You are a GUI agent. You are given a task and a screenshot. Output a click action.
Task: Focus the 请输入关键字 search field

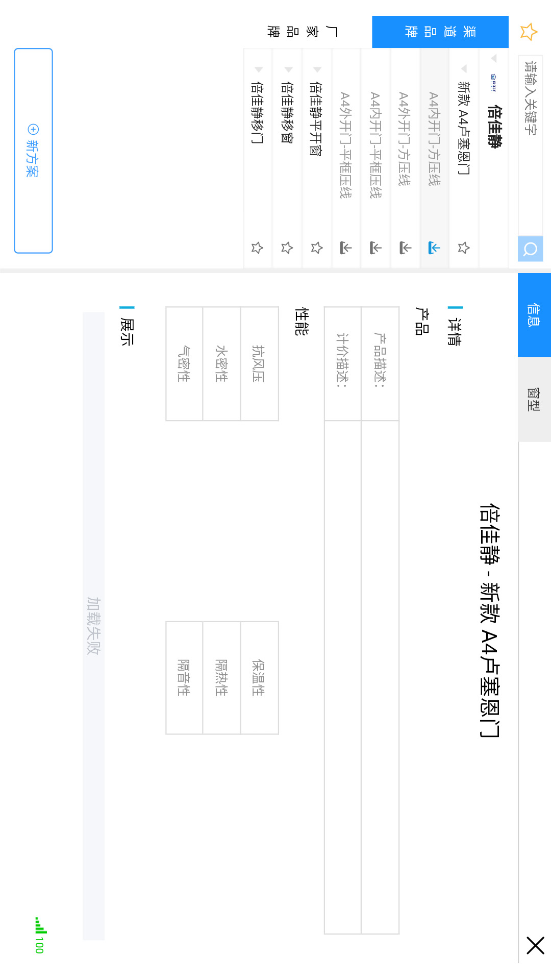tap(531, 145)
